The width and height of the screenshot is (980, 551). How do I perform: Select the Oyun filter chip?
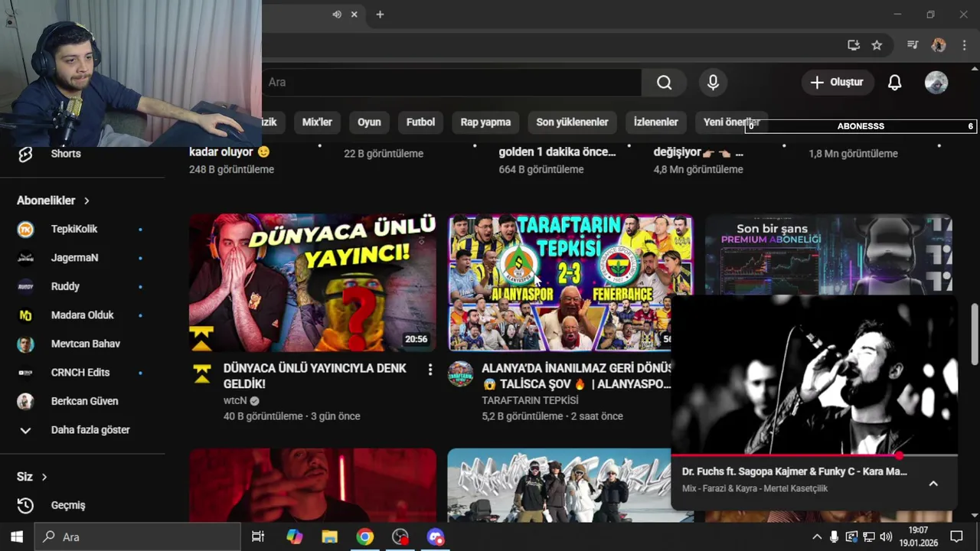[369, 122]
